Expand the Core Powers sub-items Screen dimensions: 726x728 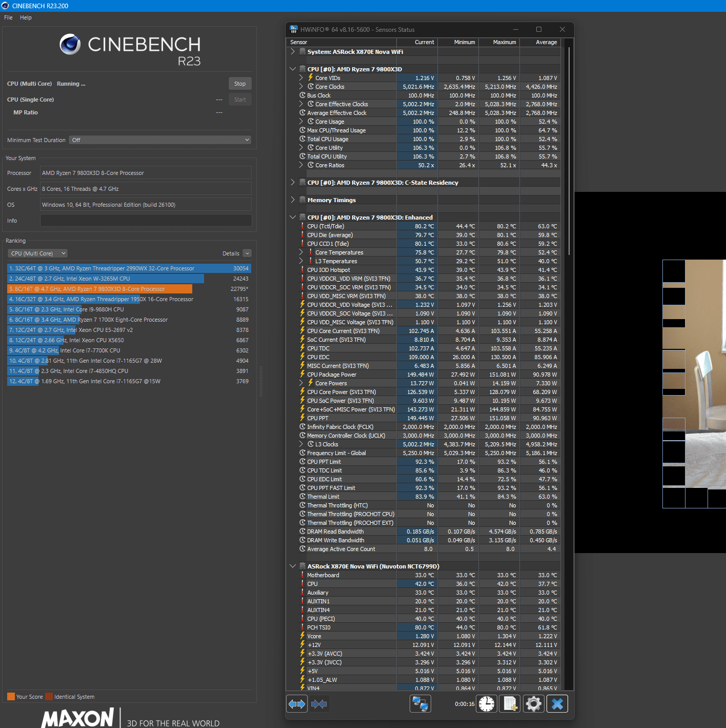(x=301, y=383)
